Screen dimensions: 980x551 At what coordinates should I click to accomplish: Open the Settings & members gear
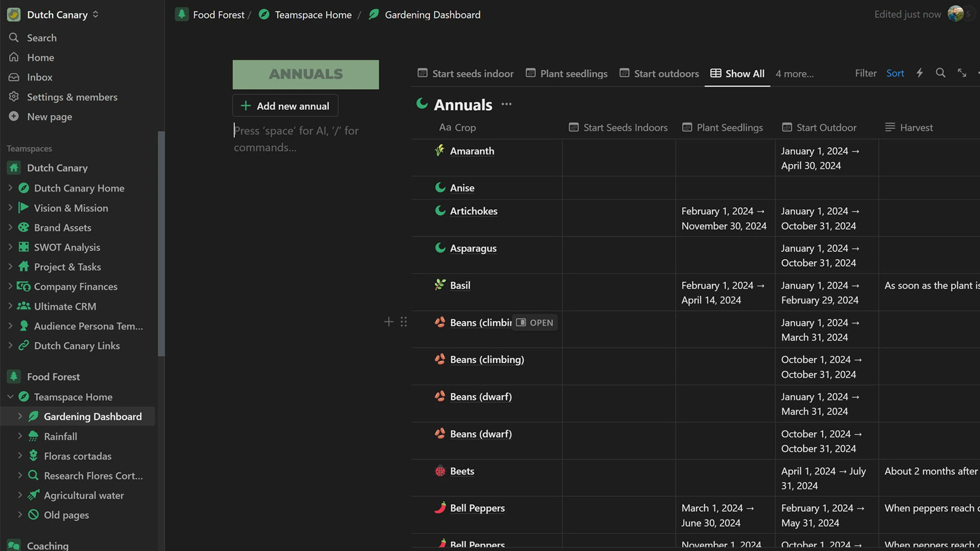coord(14,96)
